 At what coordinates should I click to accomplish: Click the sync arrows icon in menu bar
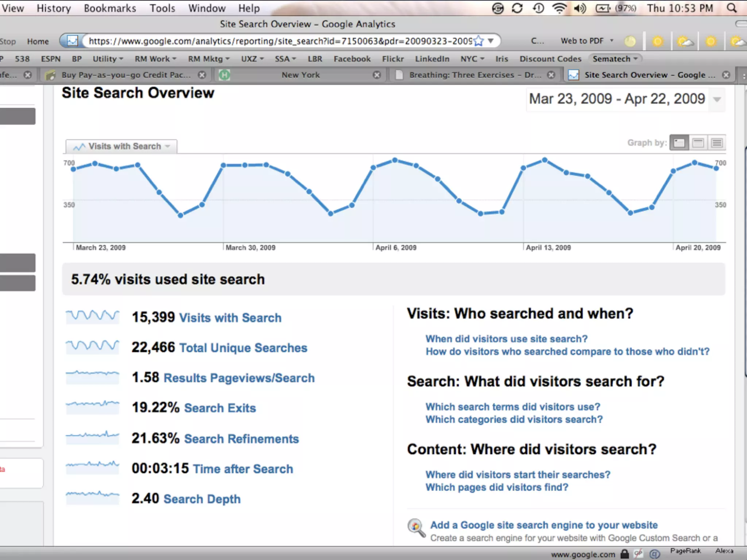(x=517, y=8)
